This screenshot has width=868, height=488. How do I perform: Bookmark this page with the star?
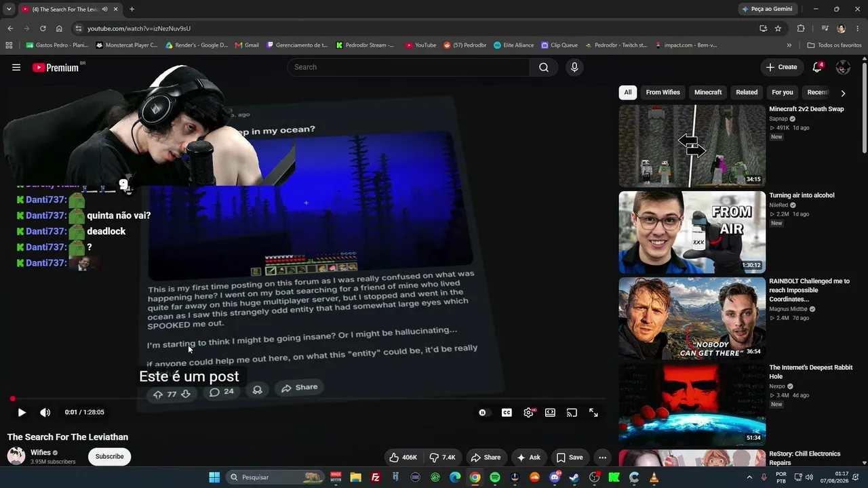coord(778,28)
